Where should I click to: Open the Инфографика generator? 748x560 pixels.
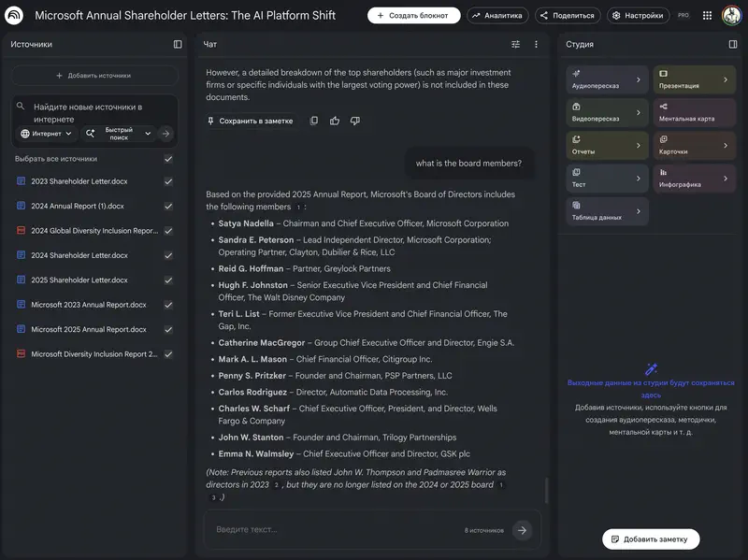[694, 179]
